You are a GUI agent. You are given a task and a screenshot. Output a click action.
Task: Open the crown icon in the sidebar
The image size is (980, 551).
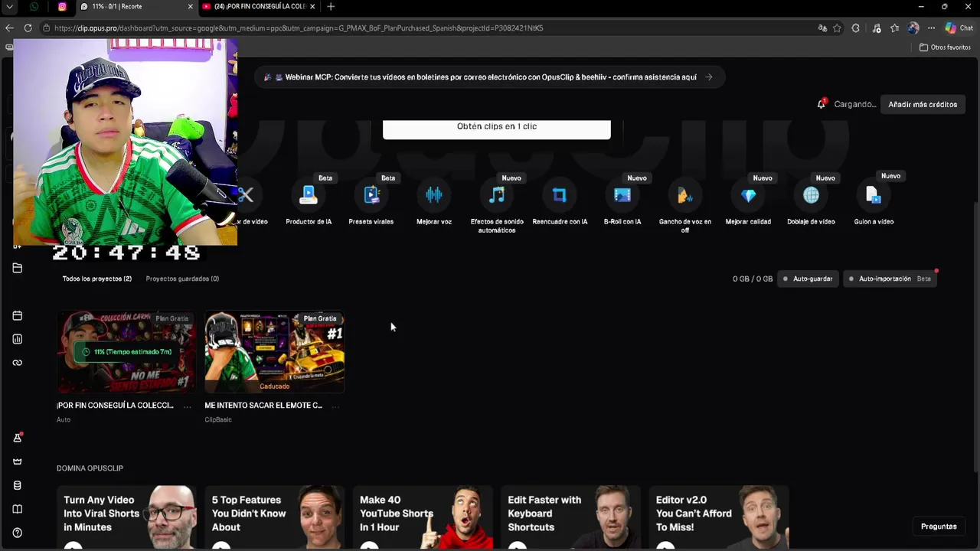coord(18,461)
